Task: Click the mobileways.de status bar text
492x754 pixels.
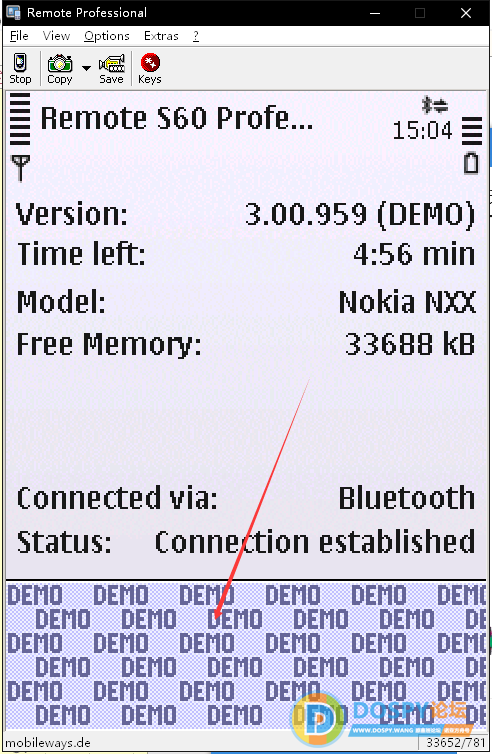Action: point(48,742)
